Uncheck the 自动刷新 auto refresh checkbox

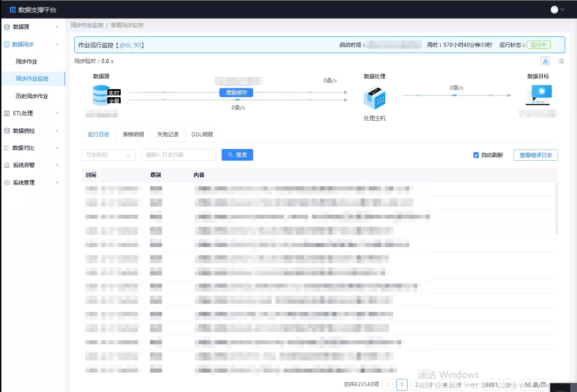click(x=476, y=155)
